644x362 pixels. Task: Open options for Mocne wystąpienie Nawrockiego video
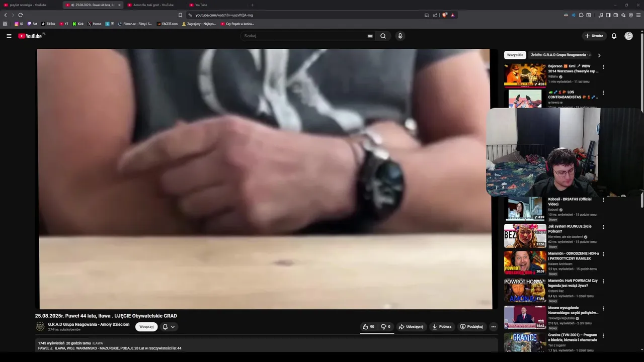coord(603,308)
